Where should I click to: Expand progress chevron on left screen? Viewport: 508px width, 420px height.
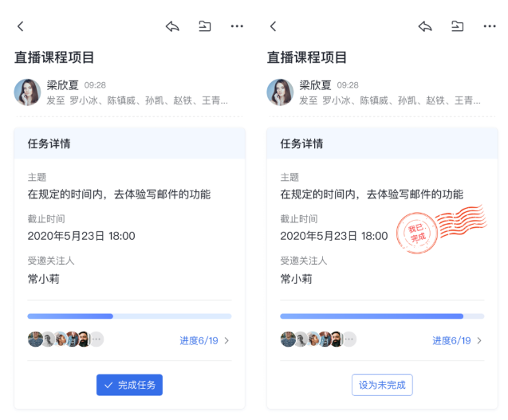tap(226, 340)
